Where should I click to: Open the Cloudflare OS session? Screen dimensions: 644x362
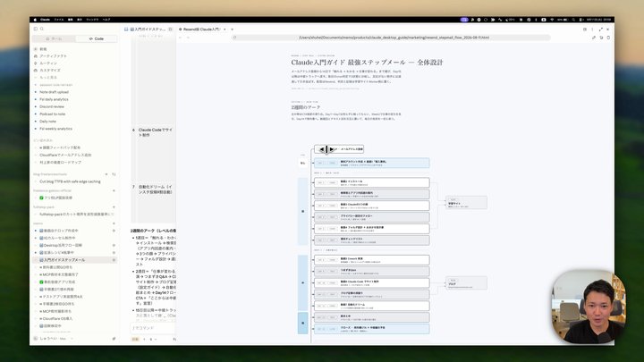pos(57,319)
